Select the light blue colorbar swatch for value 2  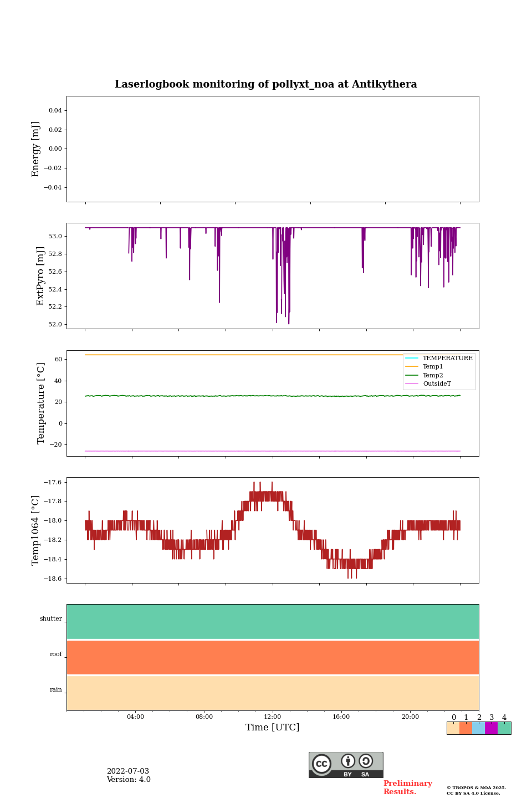click(x=478, y=728)
